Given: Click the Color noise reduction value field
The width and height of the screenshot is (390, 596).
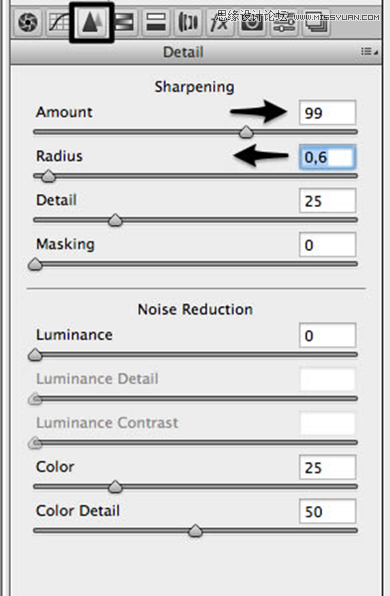Looking at the screenshot, I should tap(327, 467).
